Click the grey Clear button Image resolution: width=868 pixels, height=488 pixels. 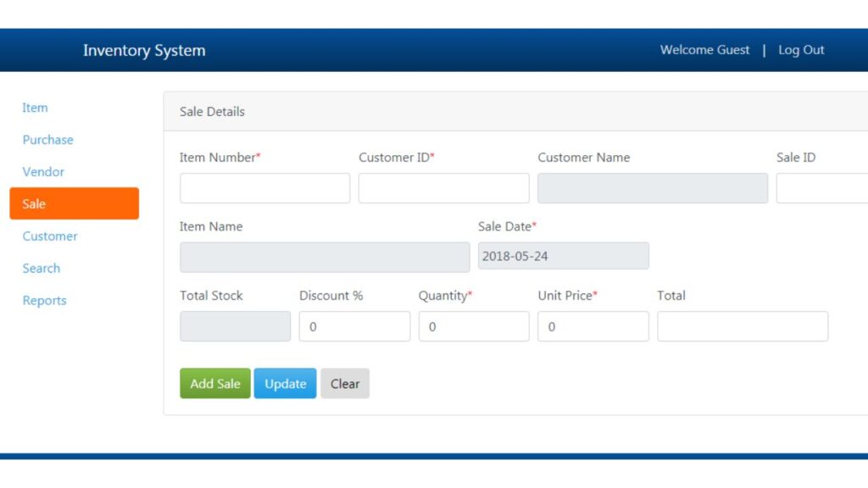(345, 384)
